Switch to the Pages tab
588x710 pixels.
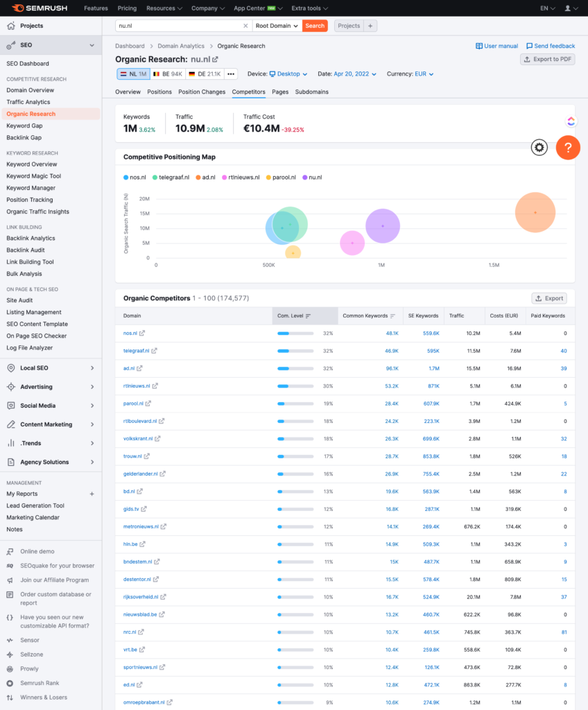(x=280, y=92)
